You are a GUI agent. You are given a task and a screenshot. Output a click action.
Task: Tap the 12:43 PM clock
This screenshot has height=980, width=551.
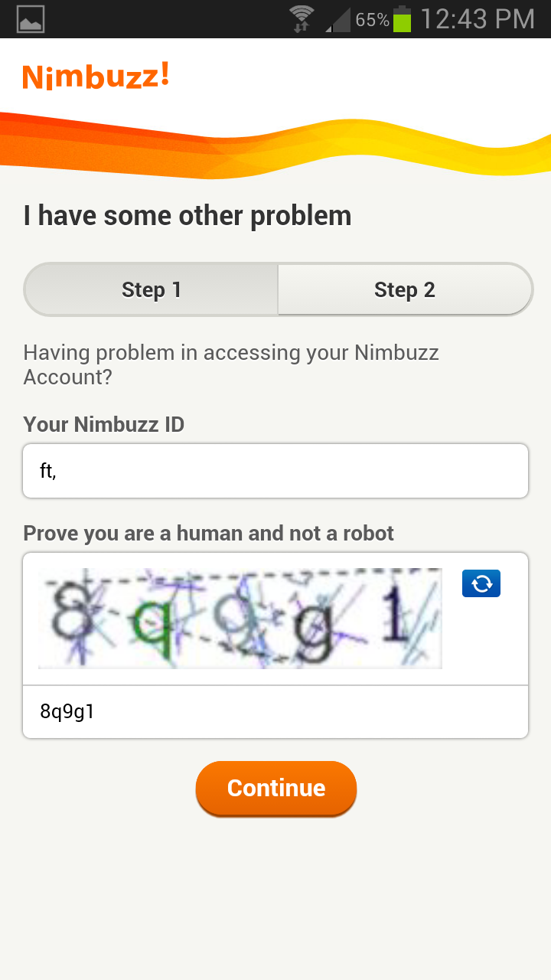tap(478, 19)
